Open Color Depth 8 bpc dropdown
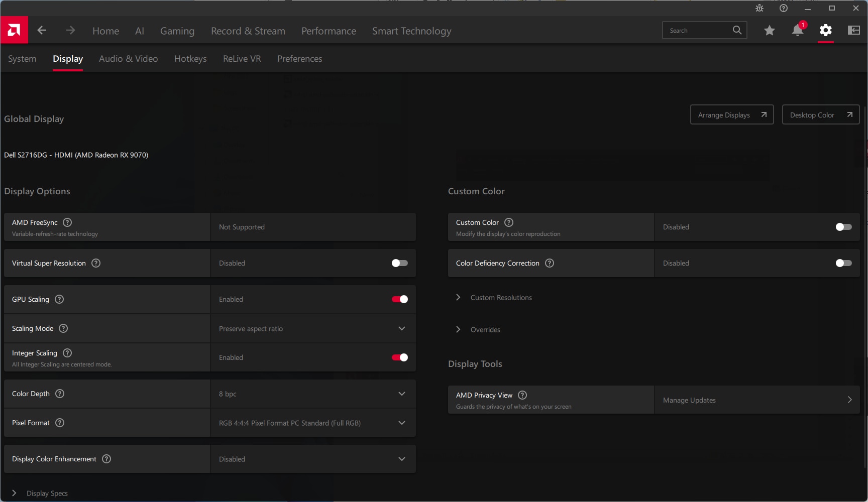This screenshot has width=868, height=502. (313, 394)
